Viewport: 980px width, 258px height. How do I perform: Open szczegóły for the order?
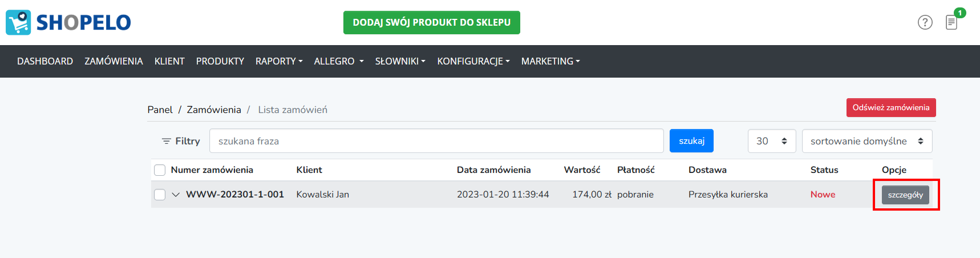tap(905, 195)
